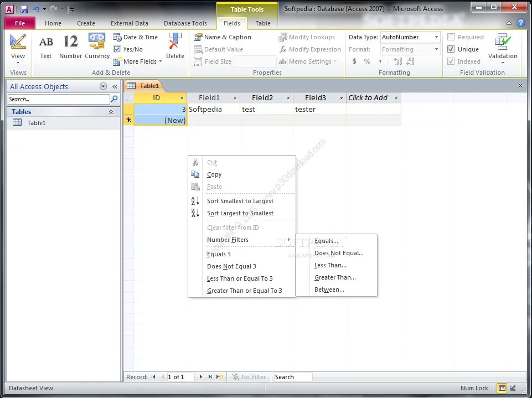Select Equals 3 filter option
The image size is (532, 398).
coord(219,254)
